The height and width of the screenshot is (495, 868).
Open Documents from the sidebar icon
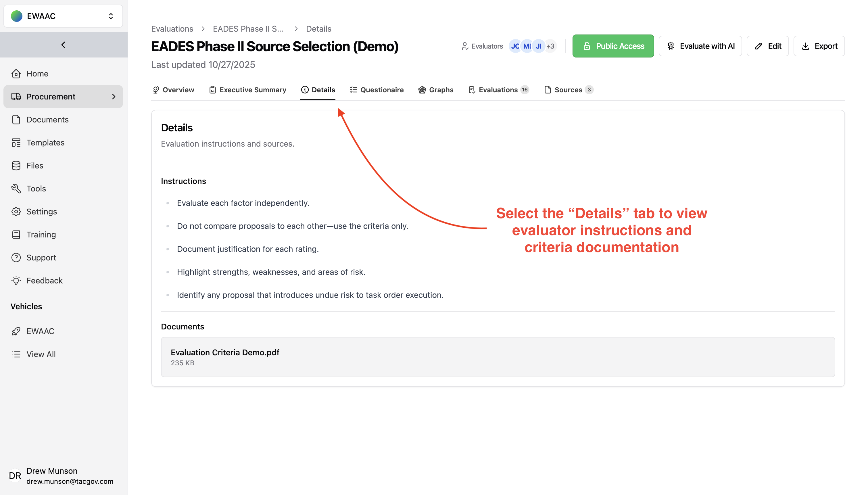click(x=16, y=120)
